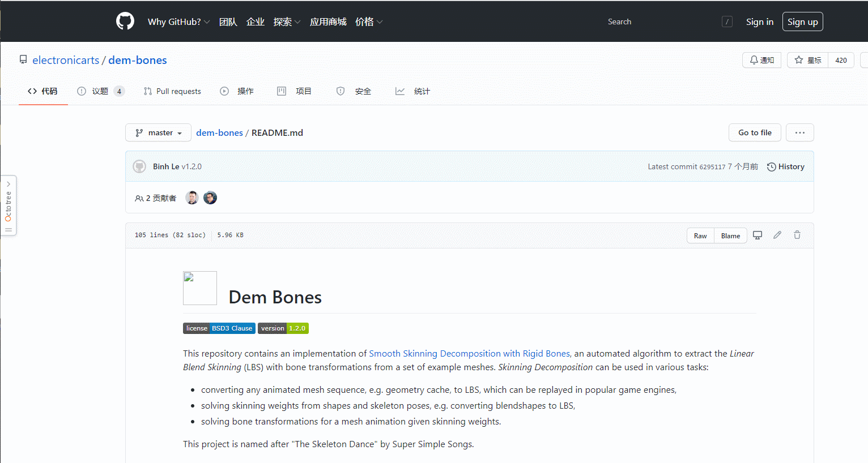Click the trash delete file icon

click(x=797, y=235)
